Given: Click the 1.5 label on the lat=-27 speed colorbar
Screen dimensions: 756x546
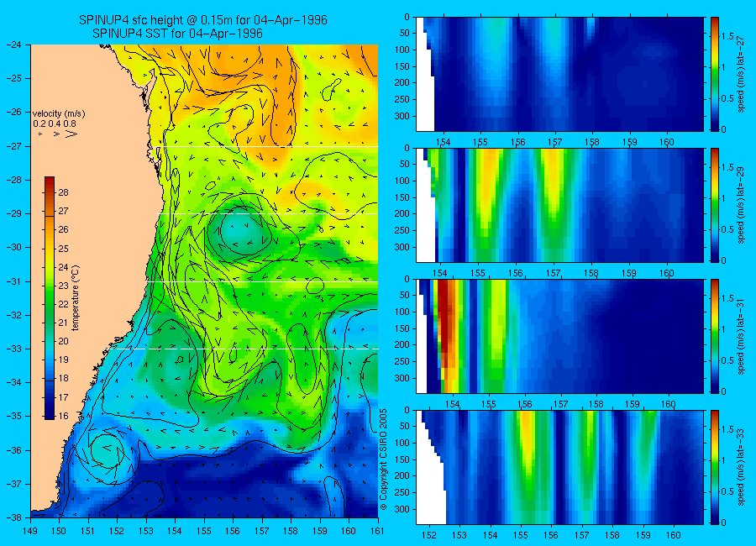Looking at the screenshot, I should click(x=728, y=36).
